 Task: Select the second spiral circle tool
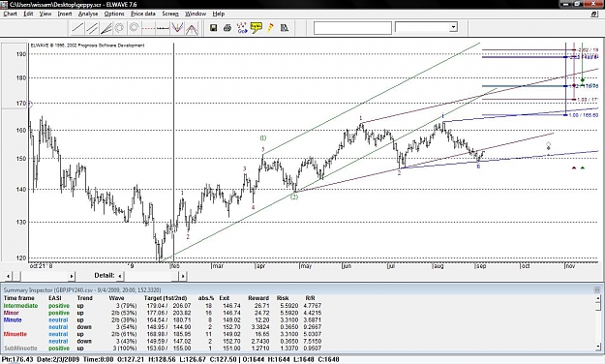point(134,28)
